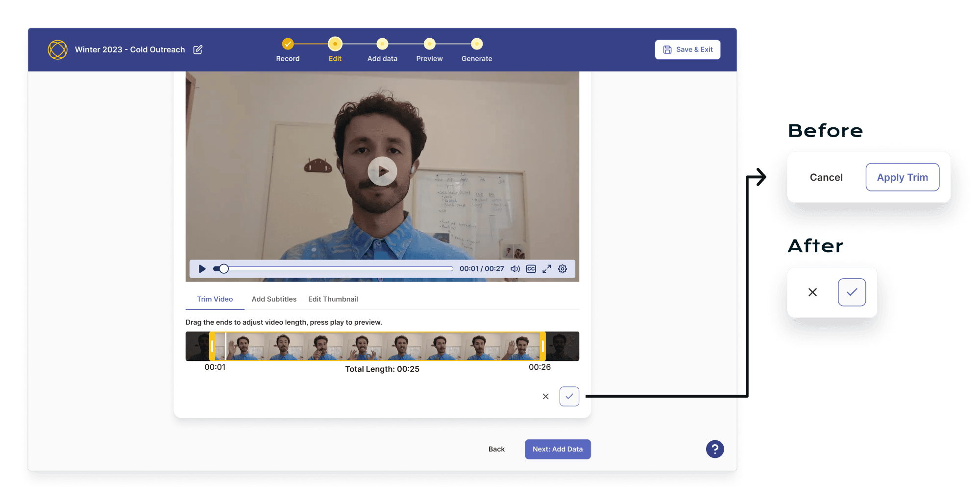The height and width of the screenshot is (499, 980).
Task: Switch to the Trim Video tab
Action: tap(215, 299)
